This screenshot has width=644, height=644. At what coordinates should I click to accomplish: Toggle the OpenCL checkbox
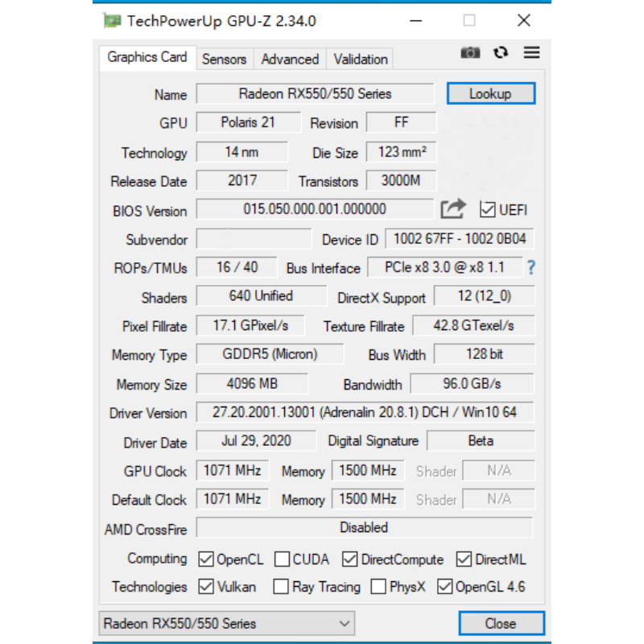click(x=206, y=559)
